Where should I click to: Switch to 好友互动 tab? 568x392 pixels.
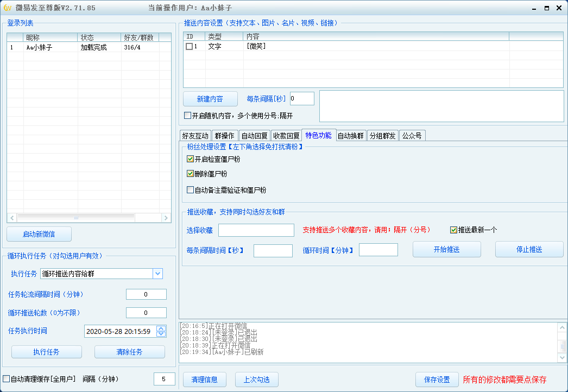[195, 136]
